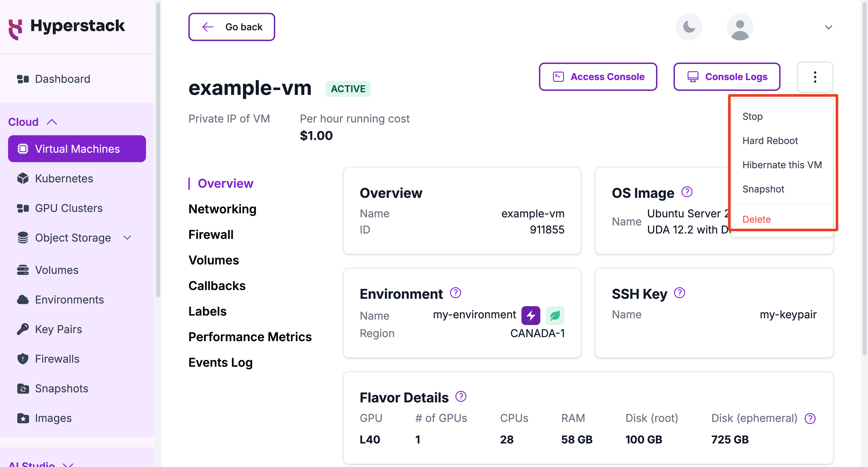Click the Snapshots sidebar icon
Viewport: 868px width, 467px height.
pyautogui.click(x=23, y=389)
